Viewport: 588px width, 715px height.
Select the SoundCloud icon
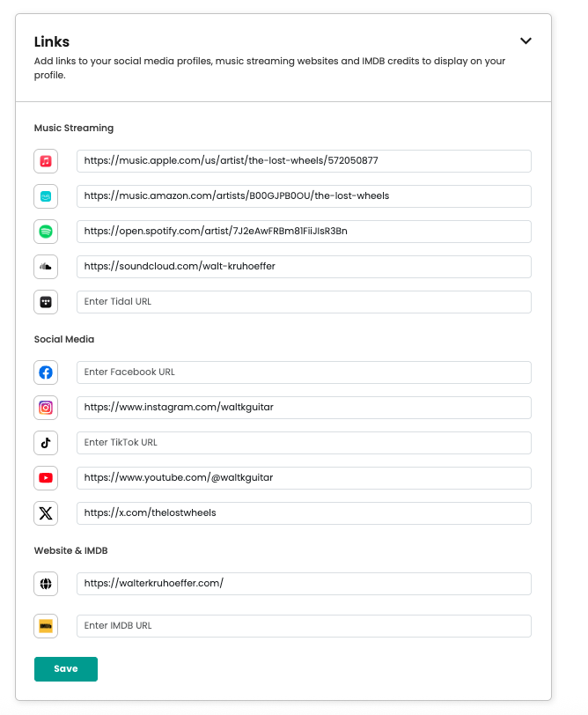coord(45,267)
